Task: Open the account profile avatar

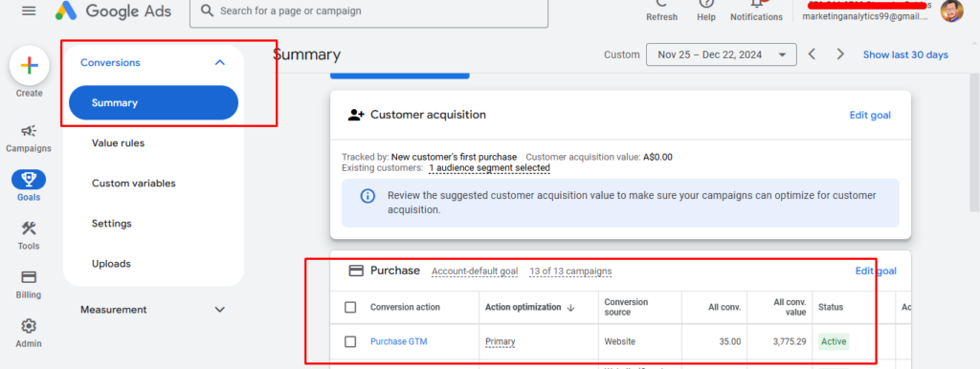Action: [x=952, y=11]
